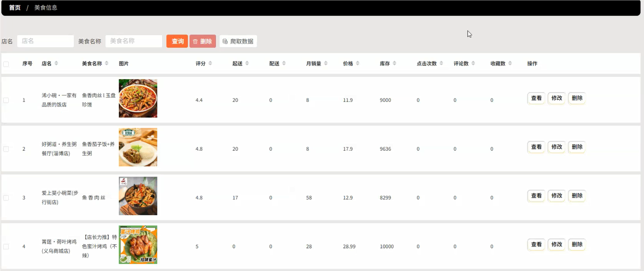Viewport: 644px width, 271px height.
Task: Click the 美食信息 breadcrumb item
Action: [x=46, y=8]
